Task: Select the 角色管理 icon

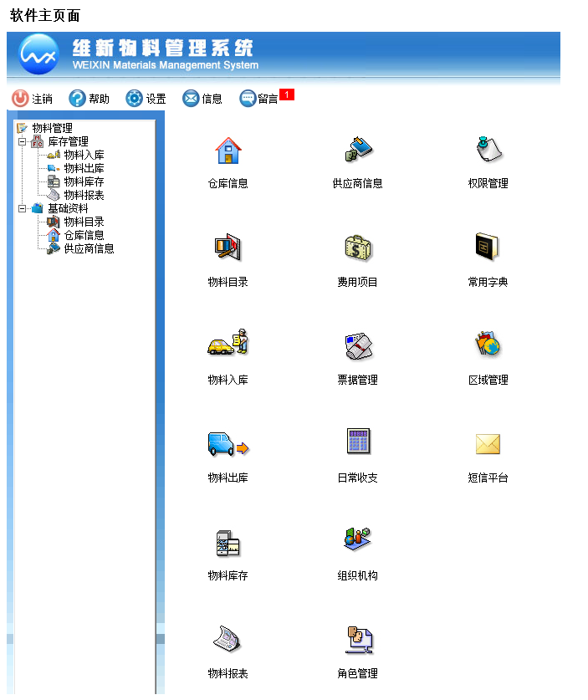Action: coord(357,640)
